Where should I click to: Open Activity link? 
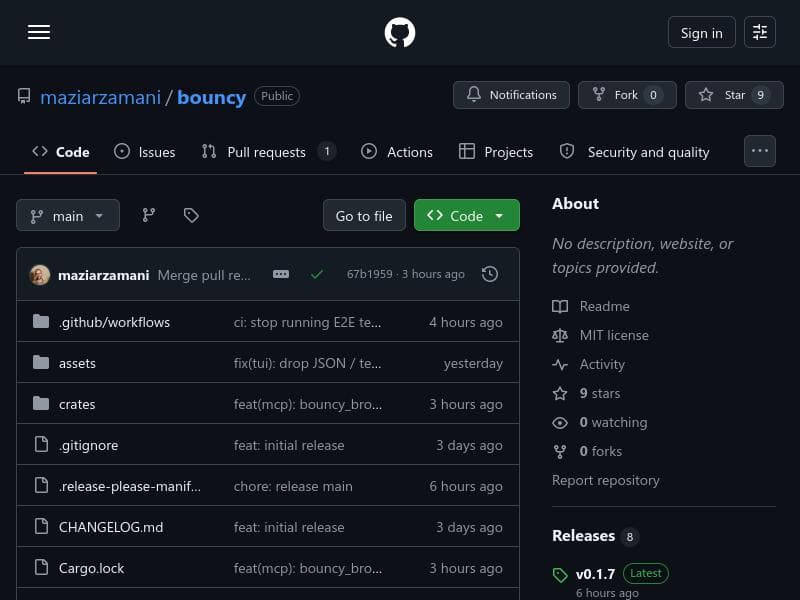coord(602,364)
